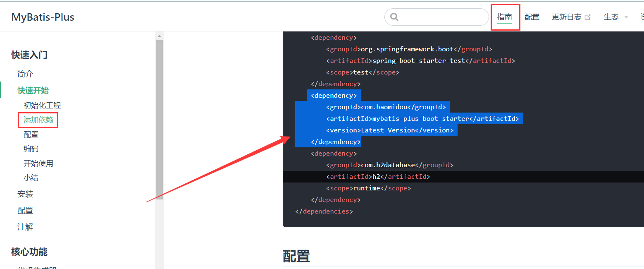Click the Latest Version text line
644x269 pixels.
pyautogui.click(x=390, y=130)
